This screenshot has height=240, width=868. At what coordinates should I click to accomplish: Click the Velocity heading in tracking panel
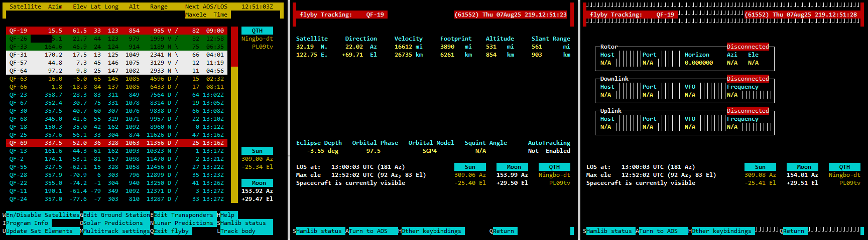408,39
